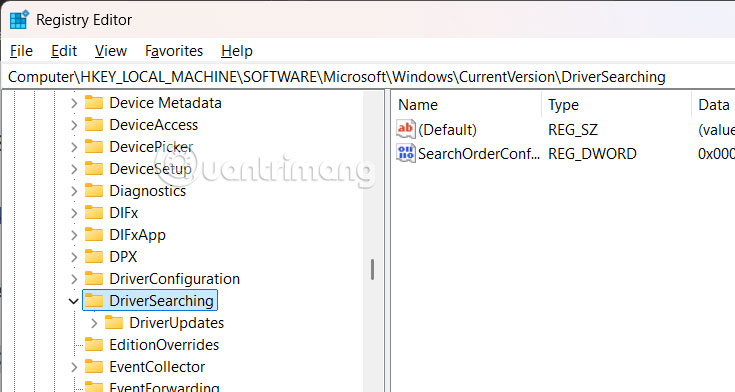Click the tree pane vertical scrollbar thumb
This screenshot has height=392, width=735.
pos(372,270)
